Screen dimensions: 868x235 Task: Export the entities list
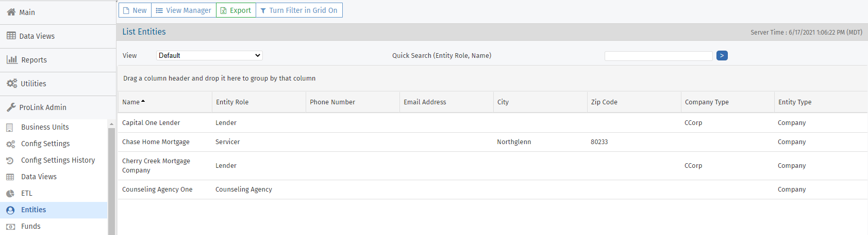coord(236,10)
